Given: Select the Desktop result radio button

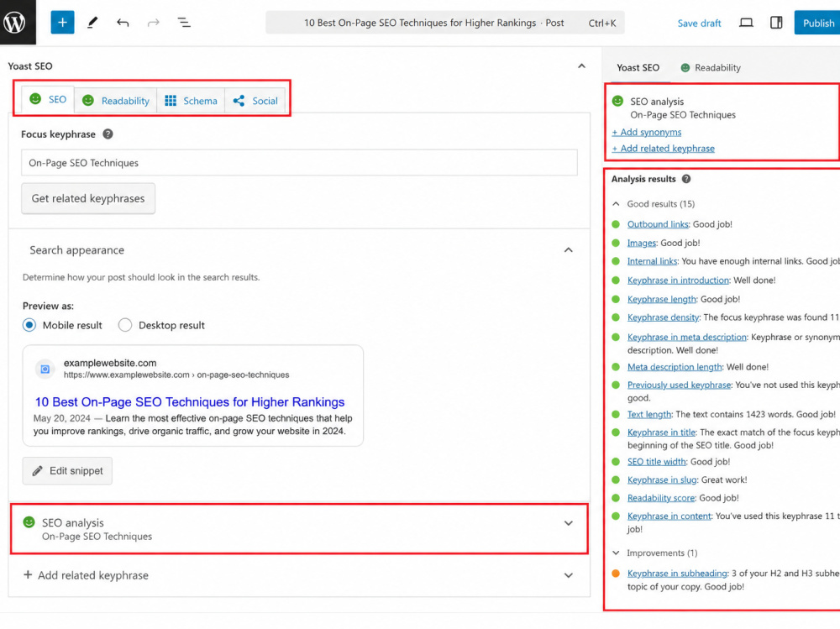Looking at the screenshot, I should click(125, 325).
